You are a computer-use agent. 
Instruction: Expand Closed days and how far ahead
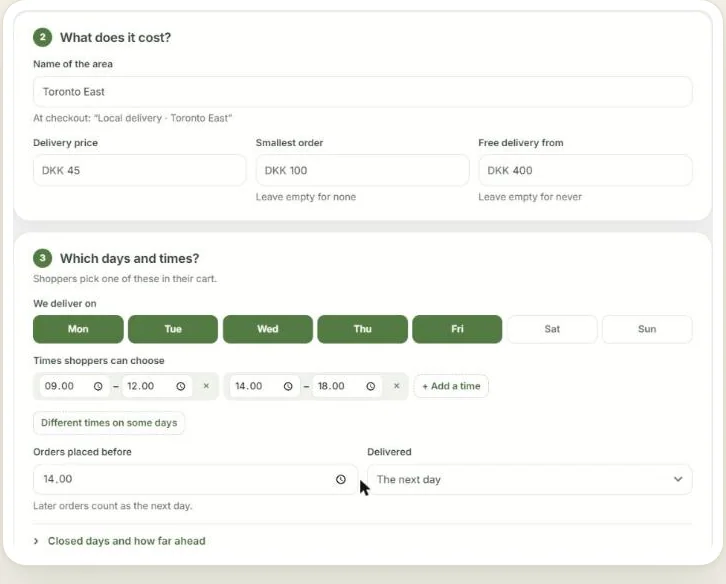pyautogui.click(x=120, y=541)
